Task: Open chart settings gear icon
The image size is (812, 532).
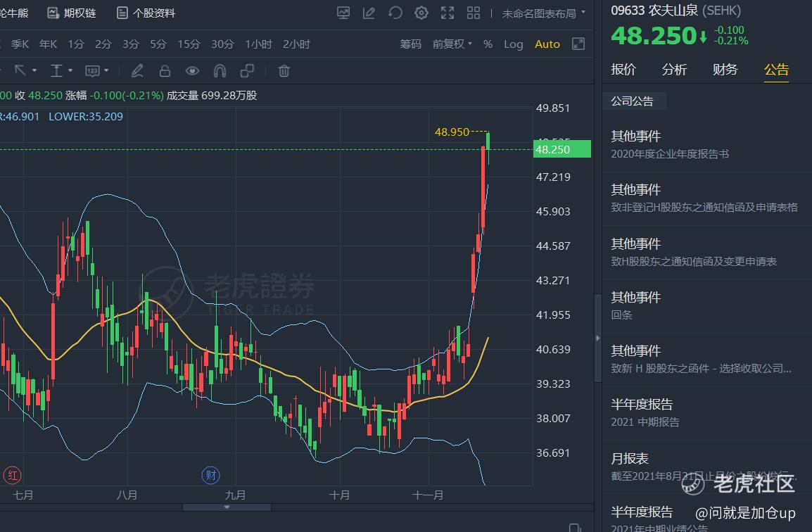Action: [421, 13]
